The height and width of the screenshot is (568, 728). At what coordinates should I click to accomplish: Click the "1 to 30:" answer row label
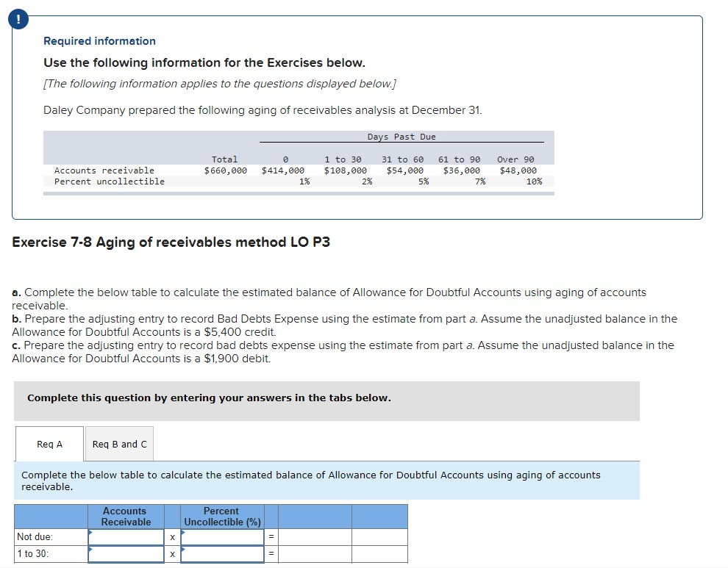33,553
